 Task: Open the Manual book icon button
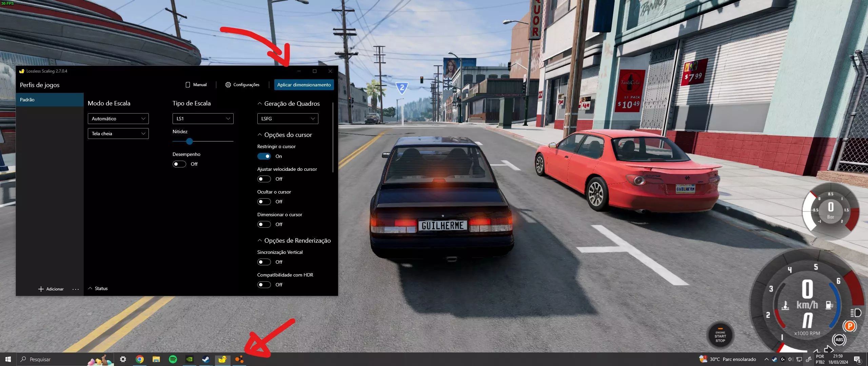pyautogui.click(x=188, y=85)
